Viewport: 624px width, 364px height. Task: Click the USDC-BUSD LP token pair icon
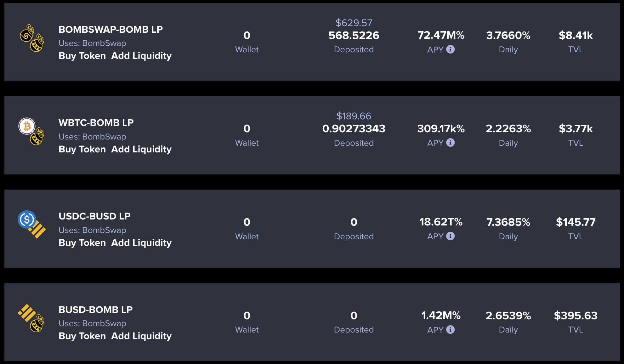[x=31, y=224]
